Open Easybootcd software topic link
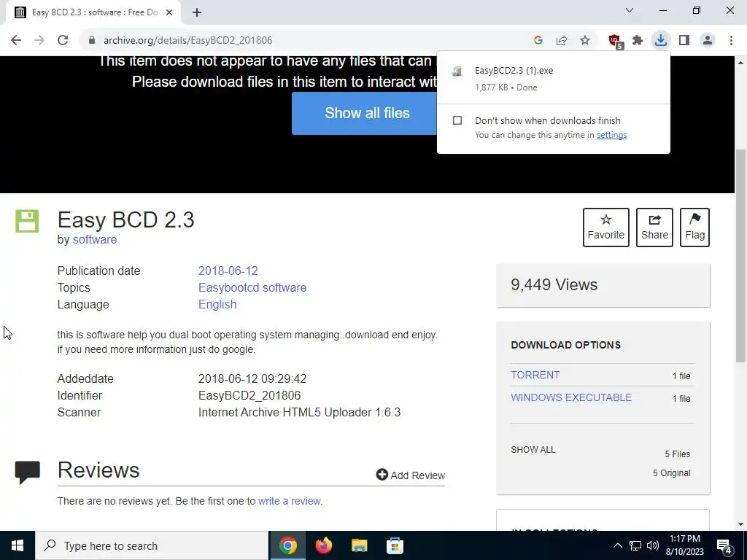 [252, 287]
